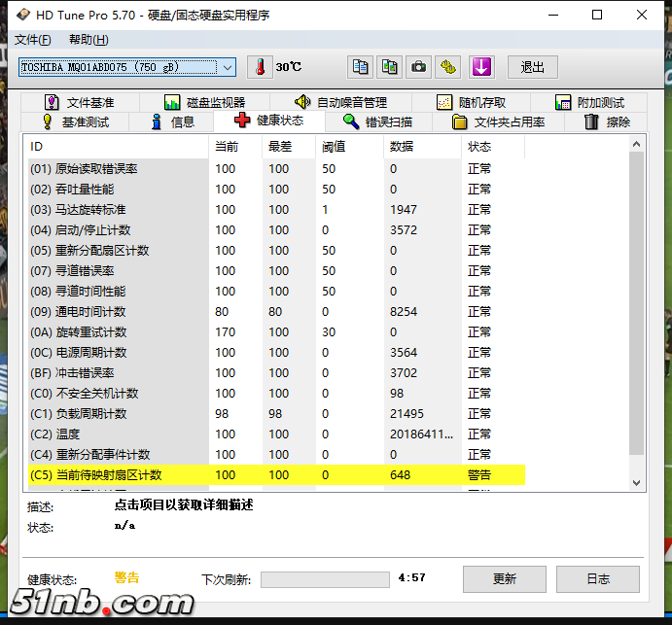Select row (05) 重新分配扇区计数
Image resolution: width=672 pixels, height=625 pixels.
tap(276, 251)
